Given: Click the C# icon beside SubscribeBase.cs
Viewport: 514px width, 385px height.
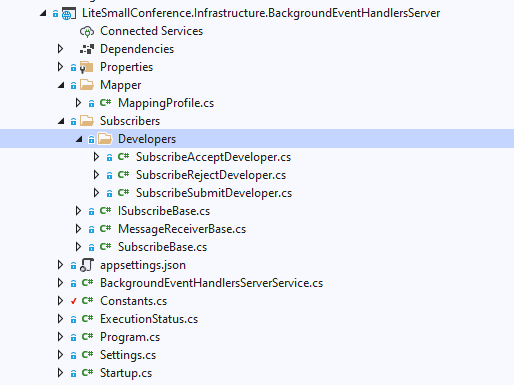Looking at the screenshot, I should tap(105, 247).
